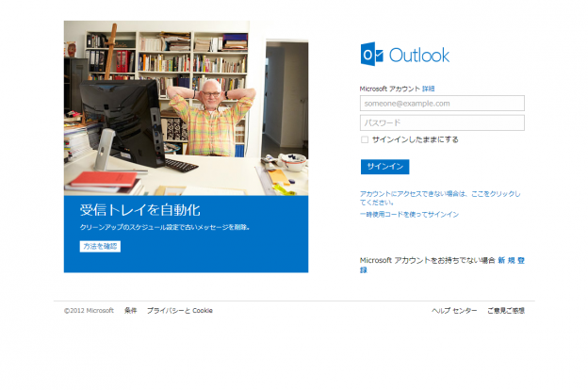Click the 受信トレイを自動化 heading
This screenshot has width=588, height=390.
[139, 210]
